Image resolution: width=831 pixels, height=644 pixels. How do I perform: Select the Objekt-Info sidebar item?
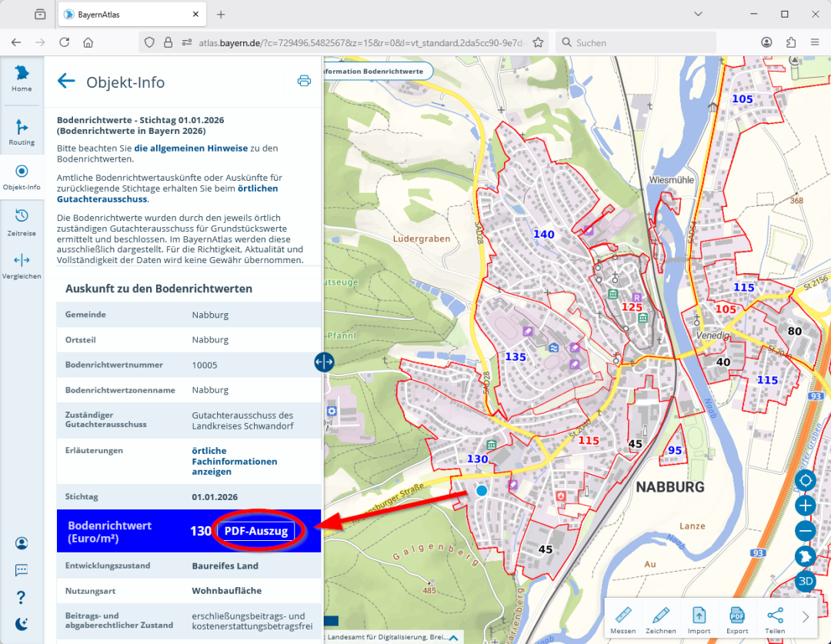(x=22, y=177)
